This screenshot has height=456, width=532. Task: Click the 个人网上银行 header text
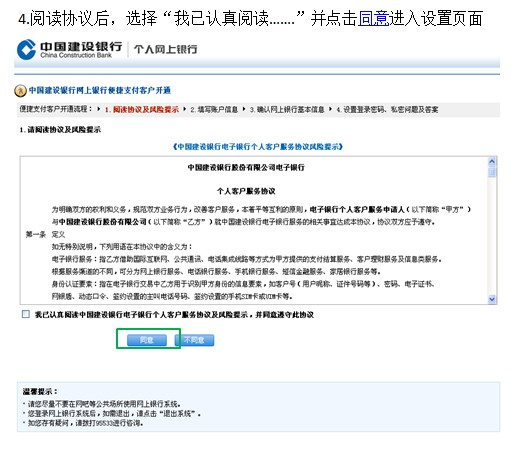coord(166,49)
